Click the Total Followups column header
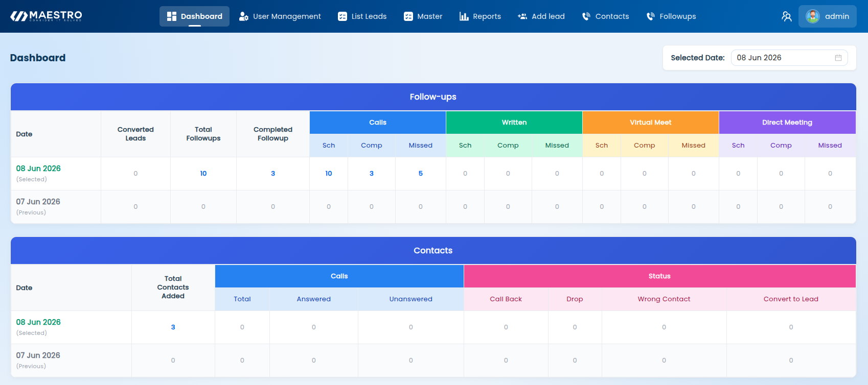Screen dimensions: 868x385 coord(203,134)
